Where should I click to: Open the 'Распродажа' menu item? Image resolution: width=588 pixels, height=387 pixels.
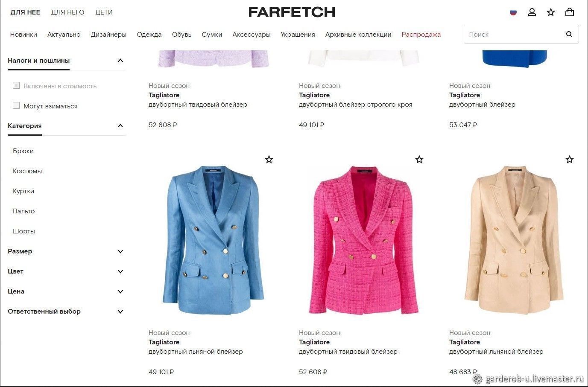pyautogui.click(x=421, y=35)
